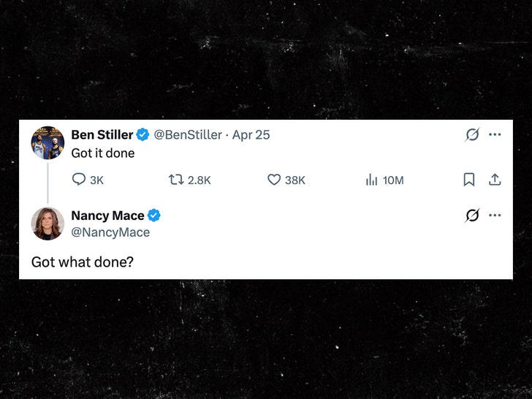Open Nancy Mace's profile picture

pyautogui.click(x=47, y=224)
